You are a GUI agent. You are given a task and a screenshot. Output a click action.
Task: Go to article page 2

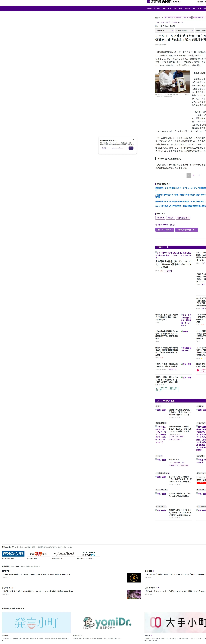coord(194,175)
